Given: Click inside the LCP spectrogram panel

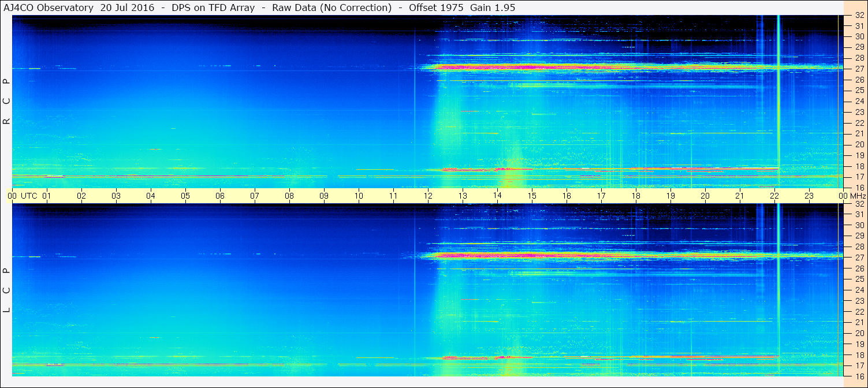Looking at the screenshot, I should point(427,290).
